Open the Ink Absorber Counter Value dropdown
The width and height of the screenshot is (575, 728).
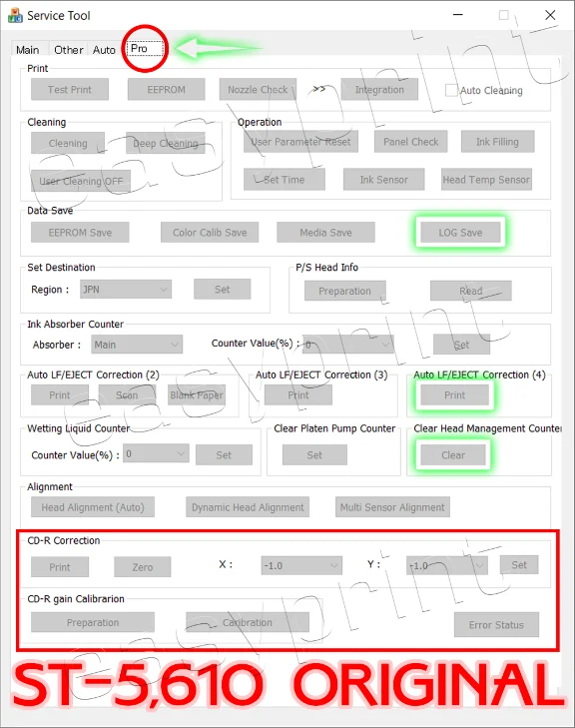click(x=348, y=345)
